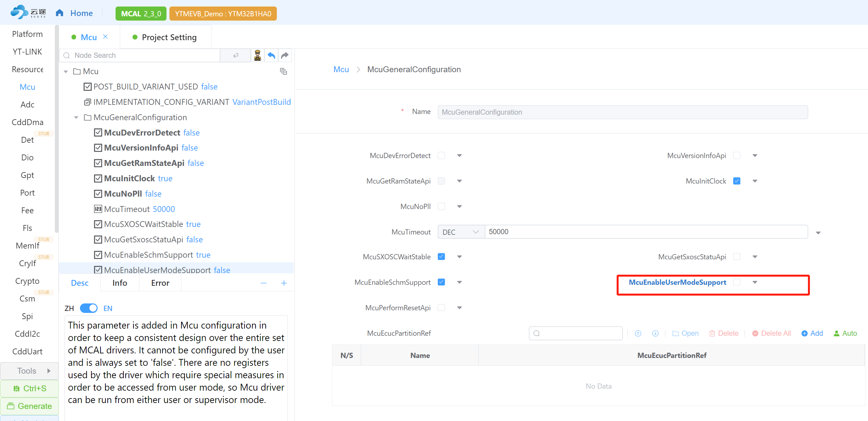Click the Home house icon
Viewport: 868px width, 421px height.
point(60,13)
